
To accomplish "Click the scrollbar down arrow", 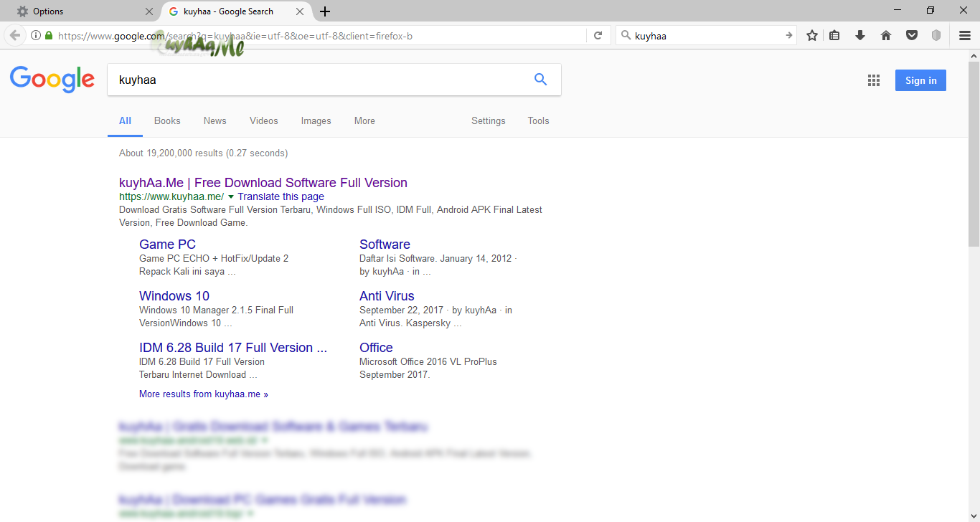I will 974,515.
